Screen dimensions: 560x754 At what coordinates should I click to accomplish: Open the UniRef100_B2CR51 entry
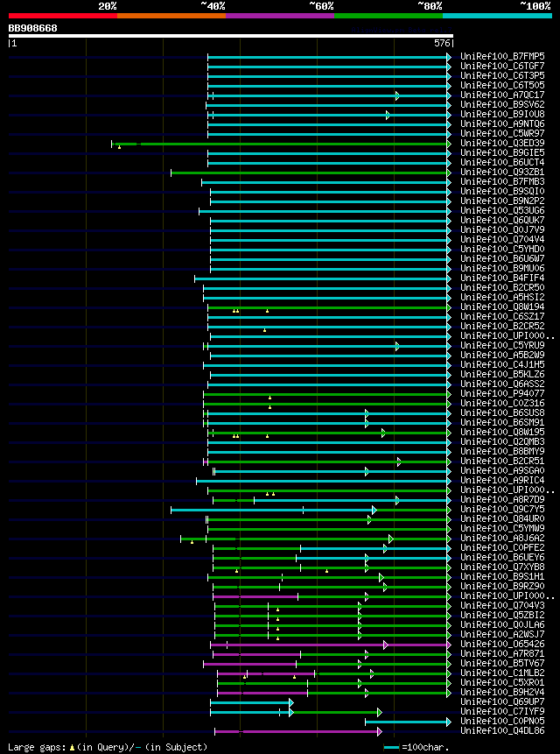coord(502,461)
